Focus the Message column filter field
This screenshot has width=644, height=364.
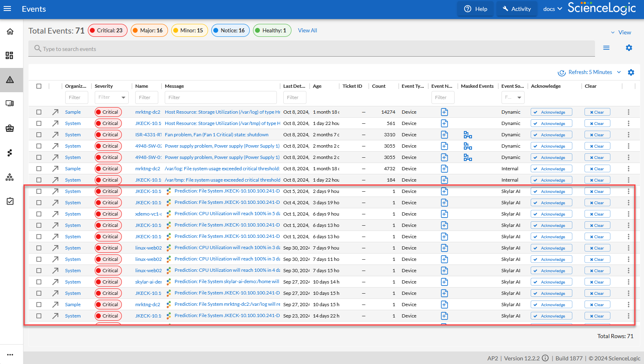click(221, 97)
